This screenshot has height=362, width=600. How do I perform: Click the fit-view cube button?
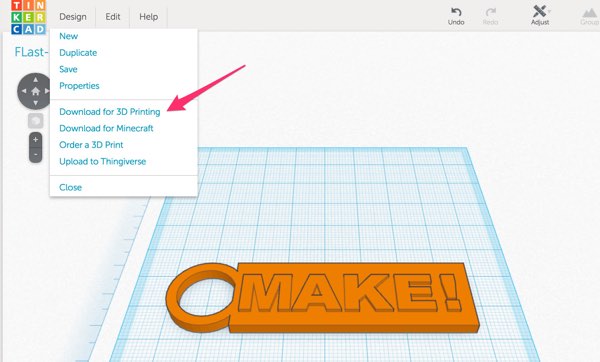coord(36,121)
